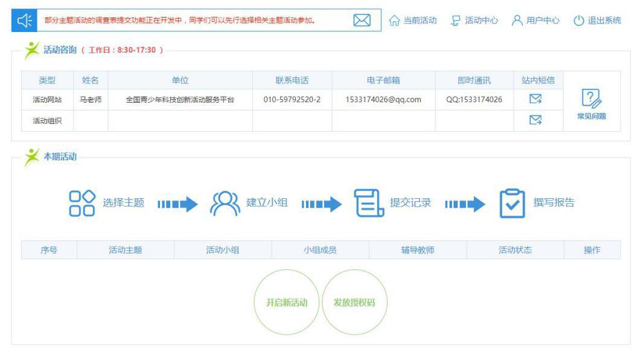
Task: Click the 活动组织 row type cell
Action: click(47, 121)
